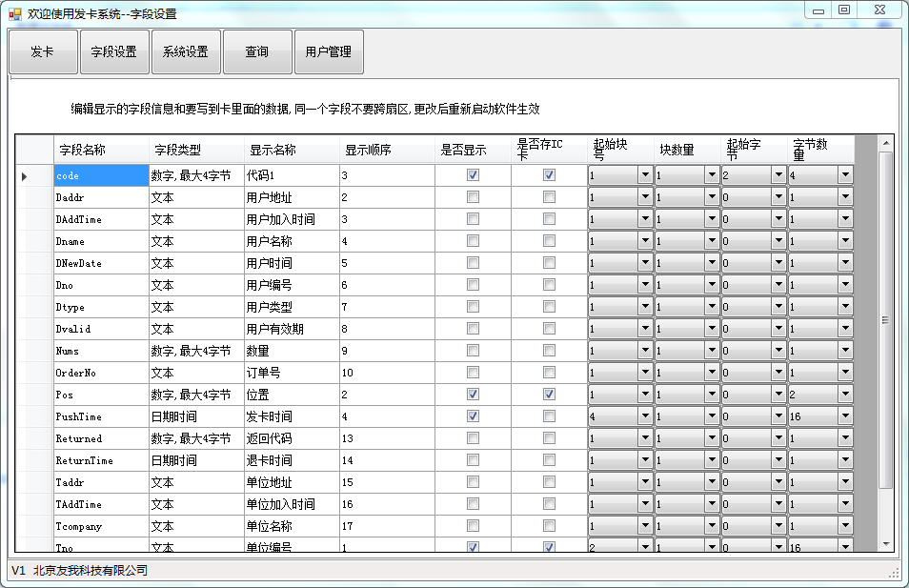Enable 是否显示 checkbox for Daddr row
Viewport: 909px width, 588px height.
472,196
